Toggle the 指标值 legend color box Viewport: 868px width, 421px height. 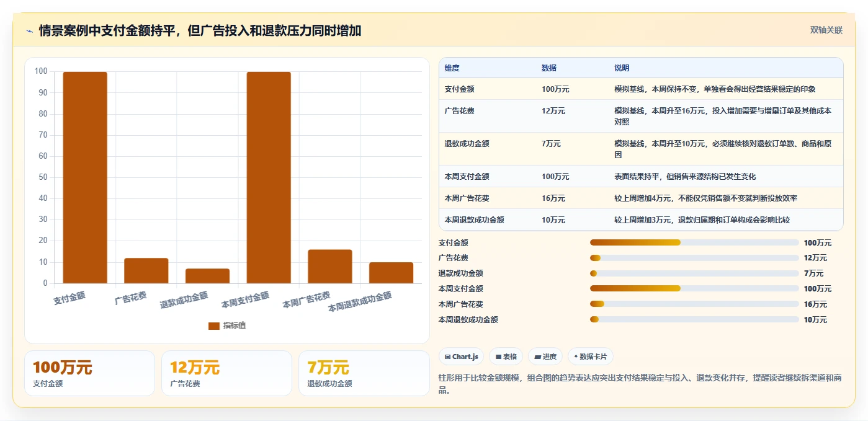[214, 326]
